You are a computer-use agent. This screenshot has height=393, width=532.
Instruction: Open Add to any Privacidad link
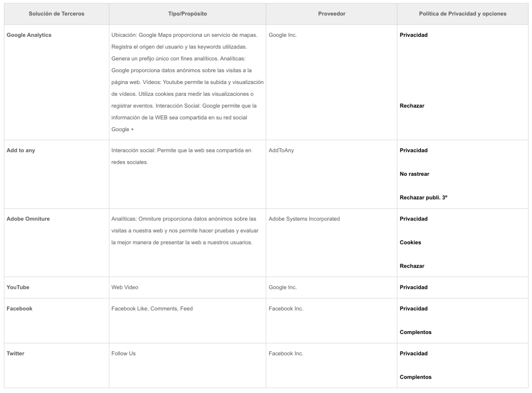point(413,150)
